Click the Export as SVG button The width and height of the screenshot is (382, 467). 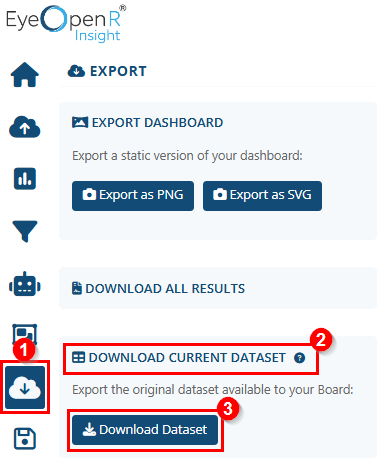tap(262, 196)
